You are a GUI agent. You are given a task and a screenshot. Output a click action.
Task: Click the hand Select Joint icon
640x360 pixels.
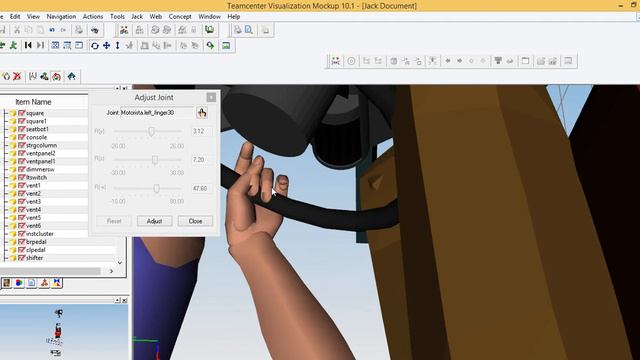[202, 113]
